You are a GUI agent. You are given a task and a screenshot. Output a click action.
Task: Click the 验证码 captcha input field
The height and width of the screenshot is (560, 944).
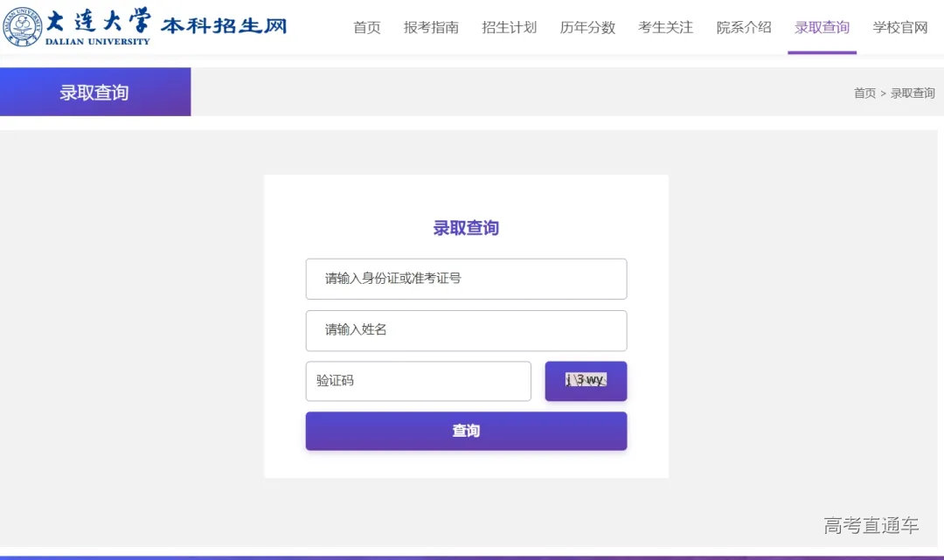418,381
